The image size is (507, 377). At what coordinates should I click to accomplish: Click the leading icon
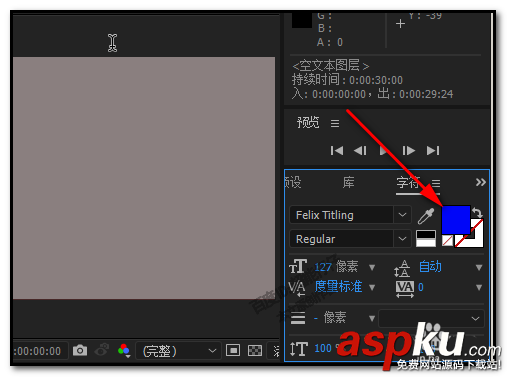tap(402, 268)
